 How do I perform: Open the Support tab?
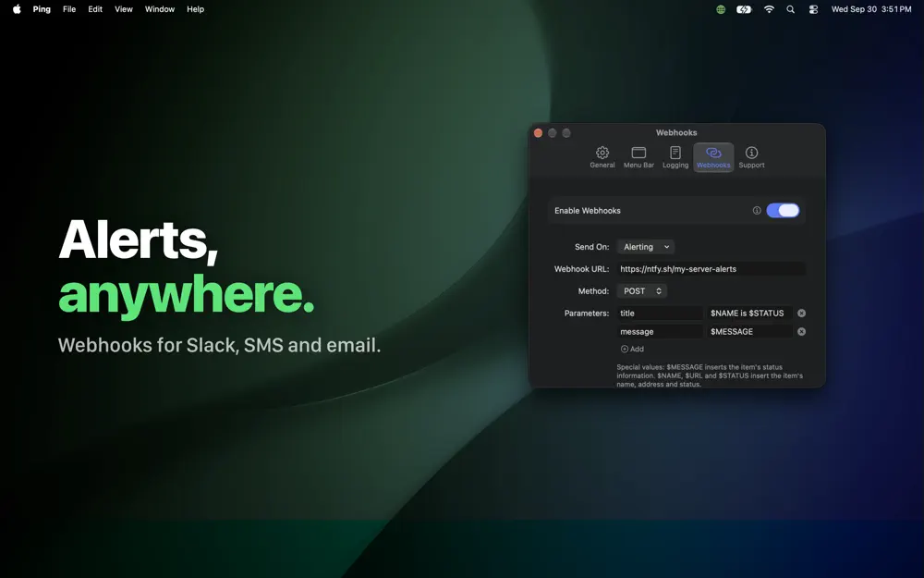(x=751, y=157)
